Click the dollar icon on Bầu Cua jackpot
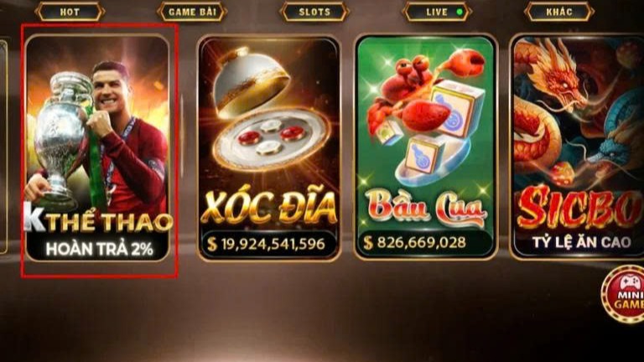This screenshot has width=644, height=362. (x=368, y=242)
